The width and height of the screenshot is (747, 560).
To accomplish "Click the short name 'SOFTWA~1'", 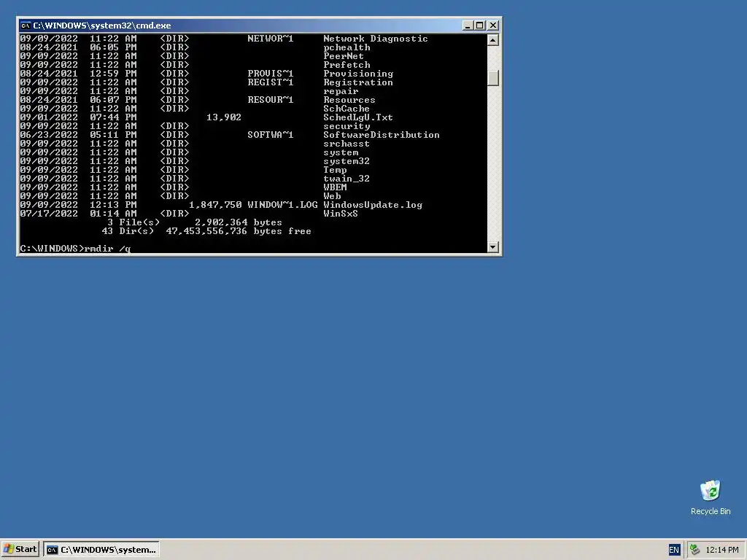I will coord(270,135).
